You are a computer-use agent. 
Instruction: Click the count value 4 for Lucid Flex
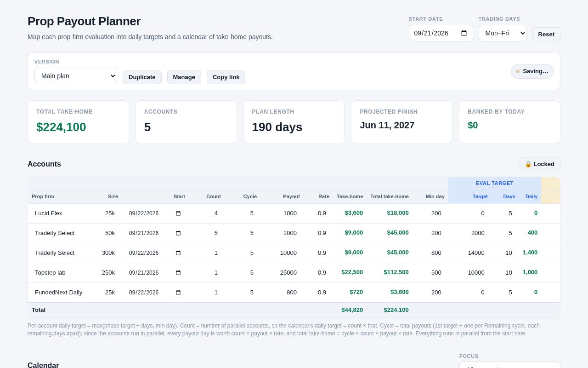[216, 213]
